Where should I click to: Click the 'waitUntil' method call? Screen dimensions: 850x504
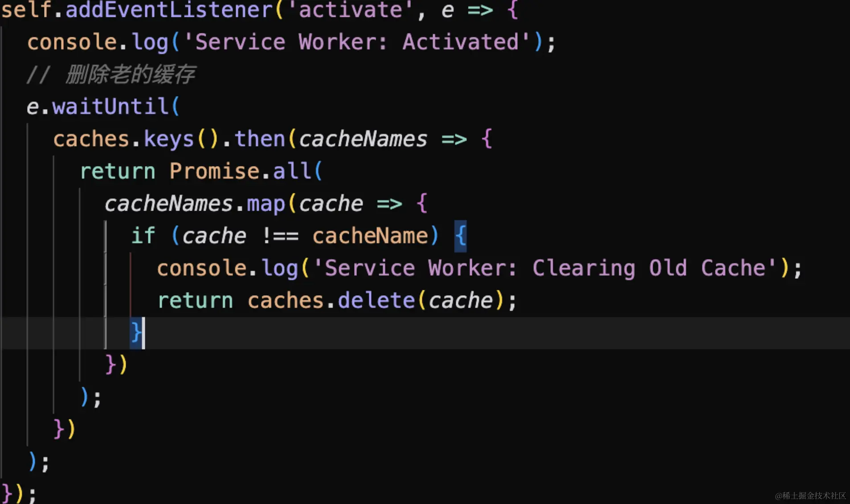110,106
